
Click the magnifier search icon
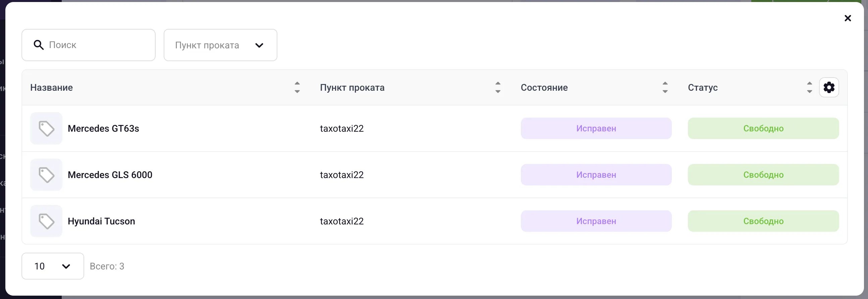(39, 45)
